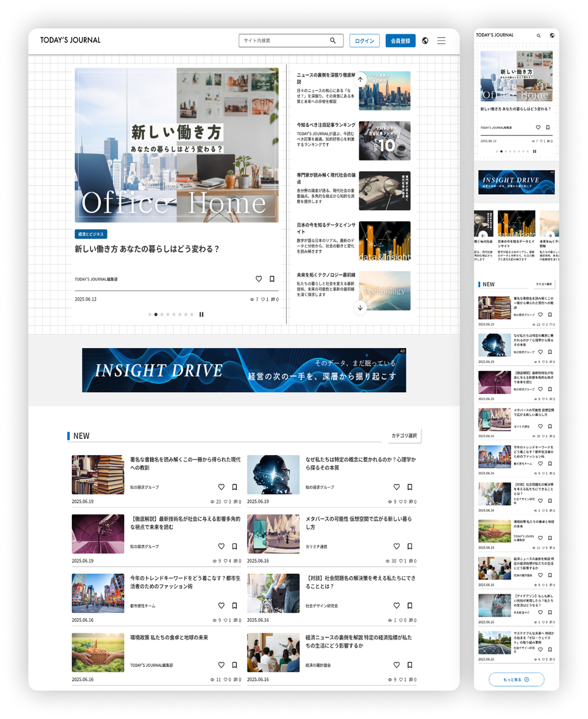Open the hamburger menu in the mobile header
The height and width of the screenshot is (719, 588).
coord(564,35)
